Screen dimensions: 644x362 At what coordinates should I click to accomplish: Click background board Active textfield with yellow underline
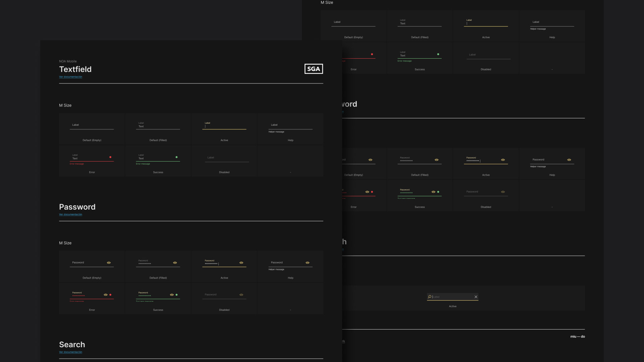pyautogui.click(x=486, y=22)
